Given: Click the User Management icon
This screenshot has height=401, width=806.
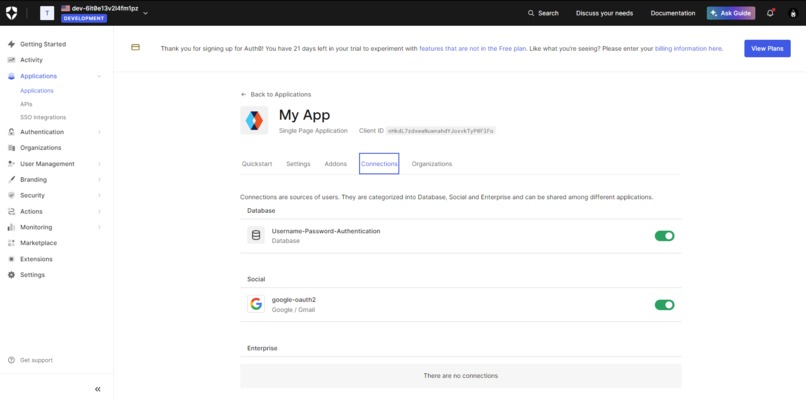Looking at the screenshot, I should click(11, 164).
